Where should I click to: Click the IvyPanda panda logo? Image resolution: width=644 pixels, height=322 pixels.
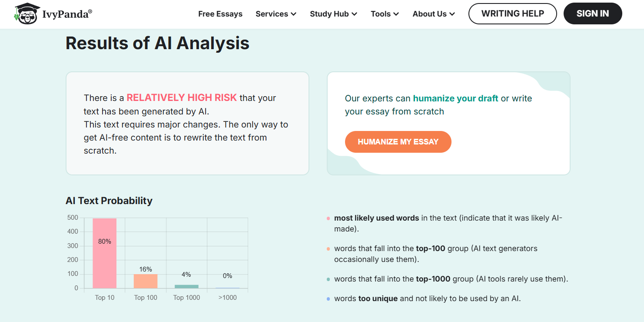click(x=27, y=13)
